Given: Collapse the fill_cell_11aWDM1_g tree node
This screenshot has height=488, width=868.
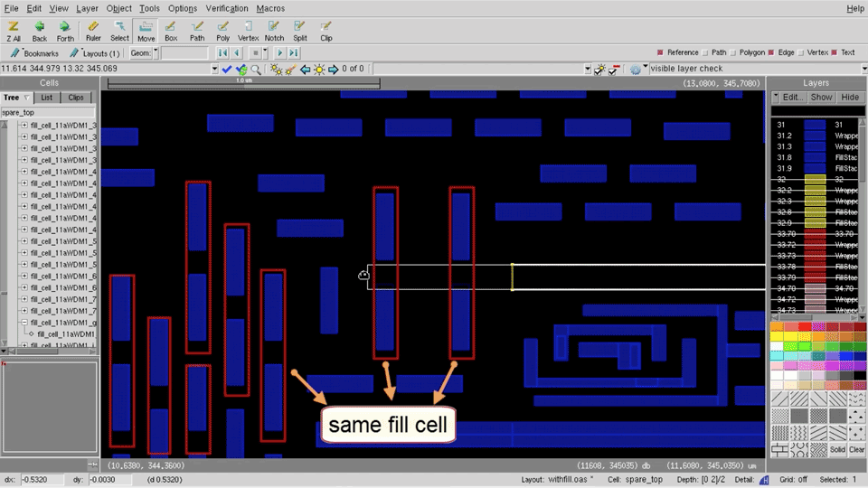Looking at the screenshot, I should [x=24, y=322].
